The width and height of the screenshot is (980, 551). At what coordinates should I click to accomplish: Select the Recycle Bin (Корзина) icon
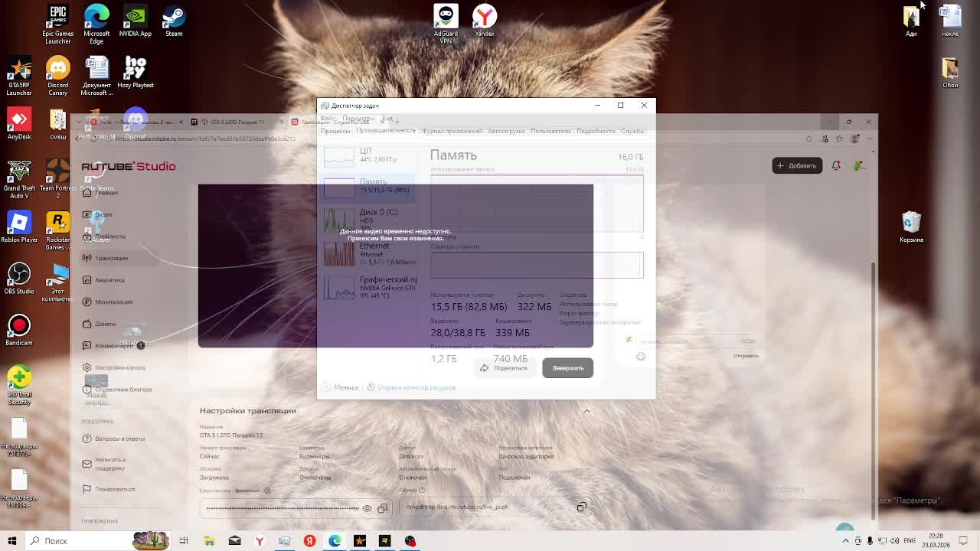point(911,227)
